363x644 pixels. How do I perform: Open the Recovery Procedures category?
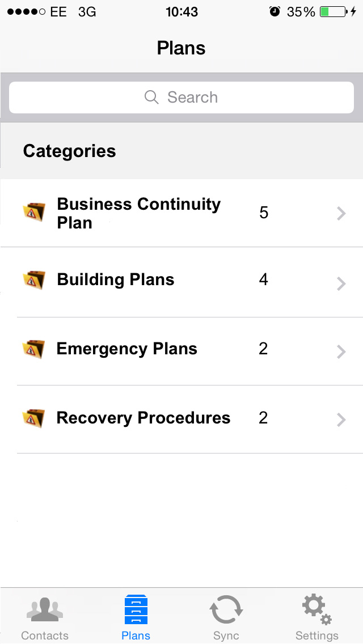pos(181,420)
